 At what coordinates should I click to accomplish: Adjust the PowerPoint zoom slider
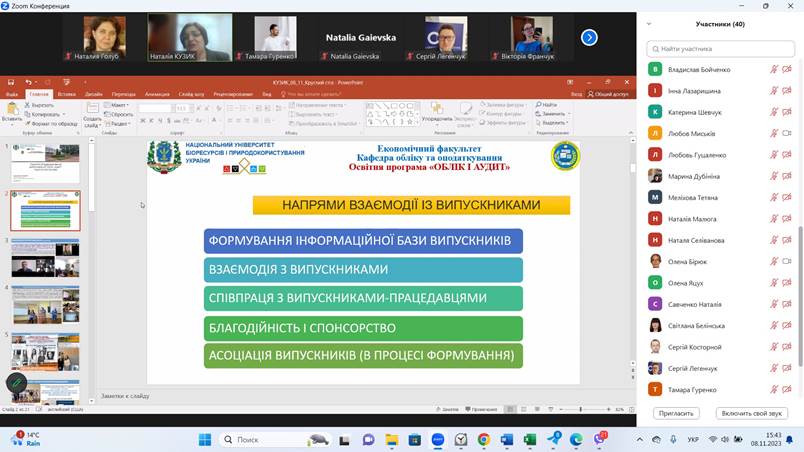coord(580,409)
